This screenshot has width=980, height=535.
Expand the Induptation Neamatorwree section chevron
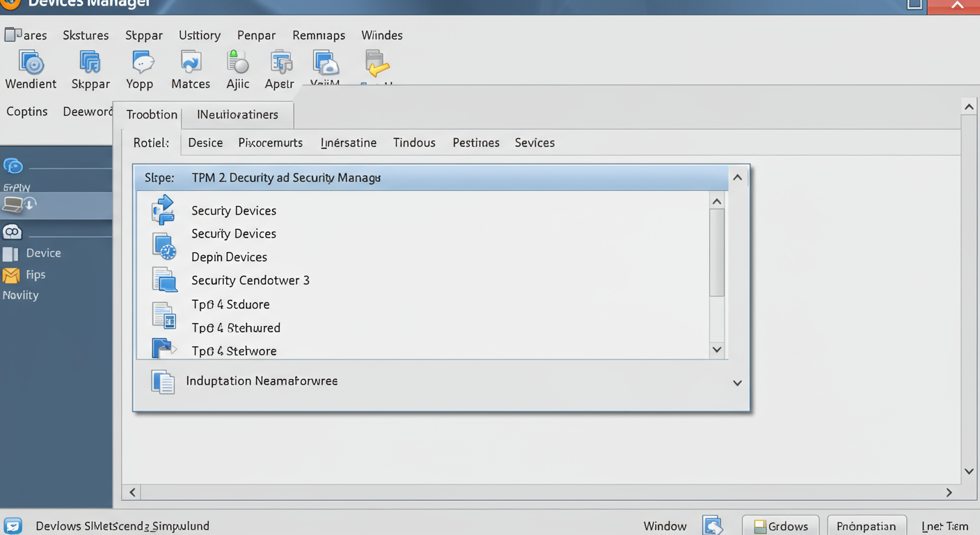point(738,383)
